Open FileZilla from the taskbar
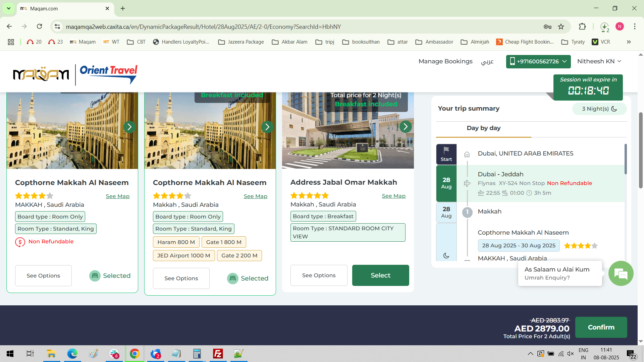 (218, 354)
